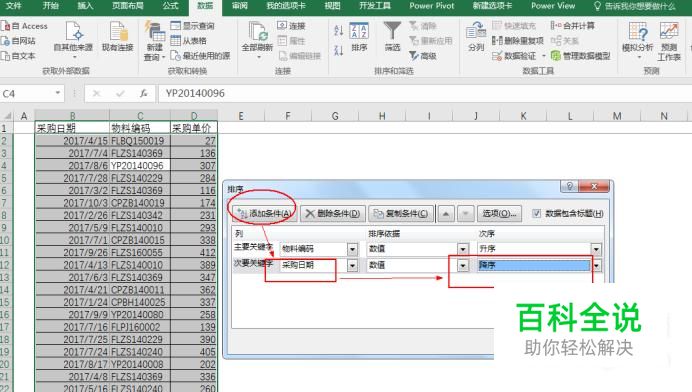The width and height of the screenshot is (692, 392).
Task: Toggle the 筛选 filter funnel
Action: tap(392, 38)
